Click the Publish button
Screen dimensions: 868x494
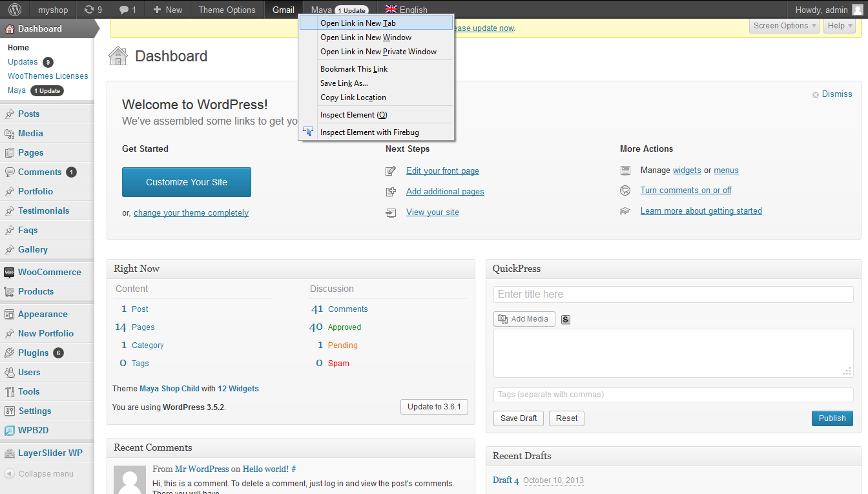click(x=832, y=418)
